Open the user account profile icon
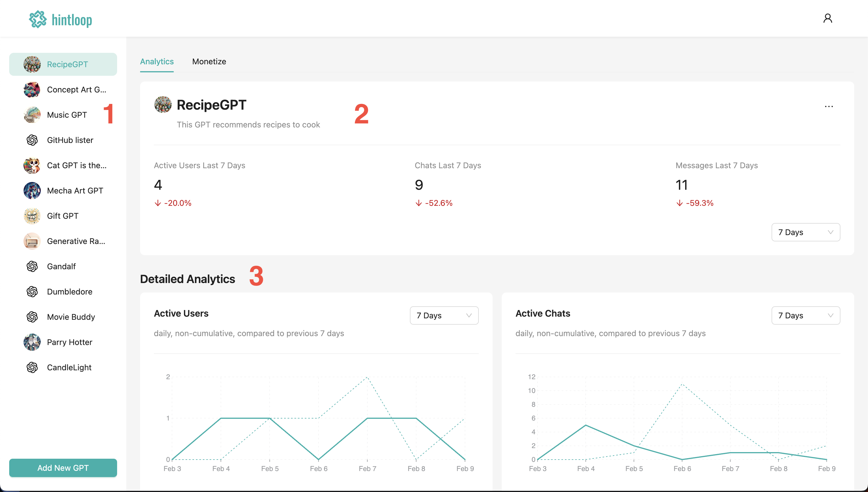The width and height of the screenshot is (868, 492). [x=828, y=18]
